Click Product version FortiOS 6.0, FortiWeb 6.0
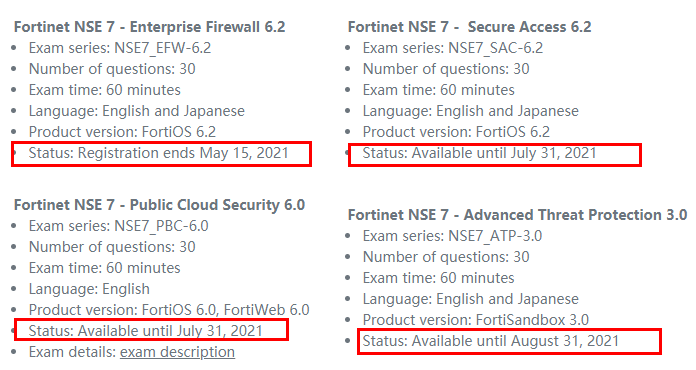 [169, 310]
